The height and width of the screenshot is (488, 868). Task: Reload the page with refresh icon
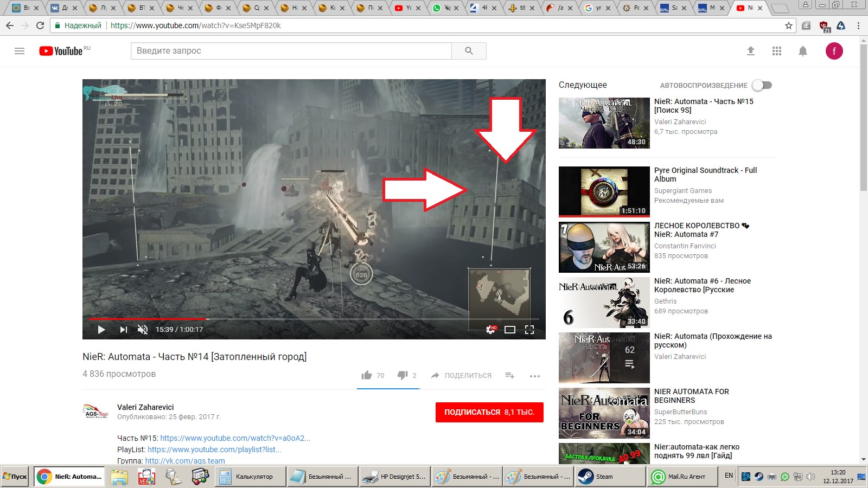point(40,25)
